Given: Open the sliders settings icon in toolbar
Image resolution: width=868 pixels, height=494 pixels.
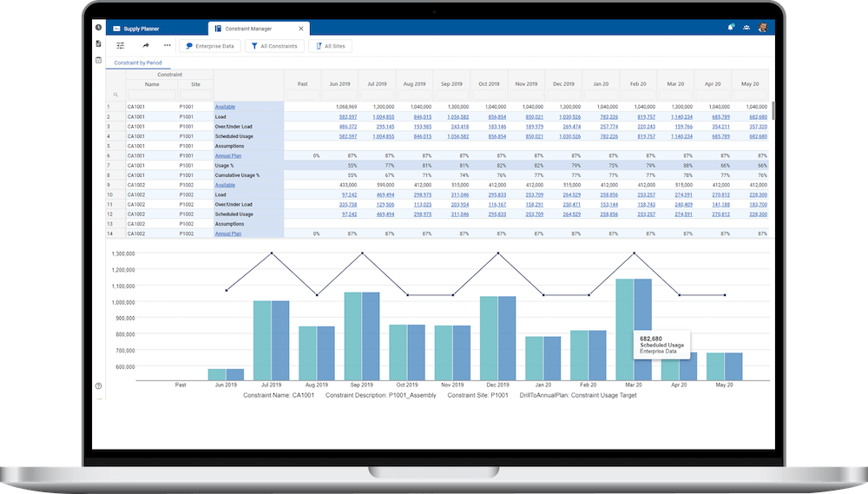Looking at the screenshot, I should (121, 45).
